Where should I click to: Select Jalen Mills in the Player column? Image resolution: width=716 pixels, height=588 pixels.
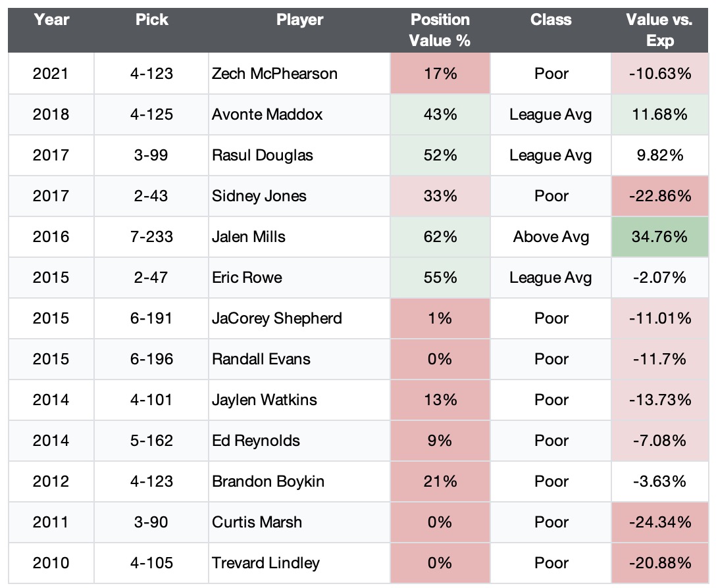249,237
